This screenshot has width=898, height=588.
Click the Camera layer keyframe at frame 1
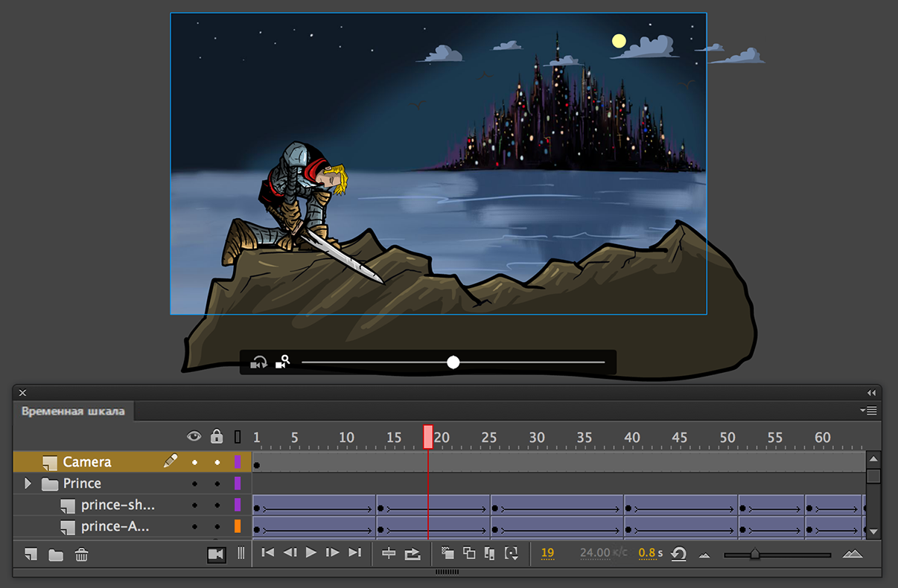click(257, 465)
